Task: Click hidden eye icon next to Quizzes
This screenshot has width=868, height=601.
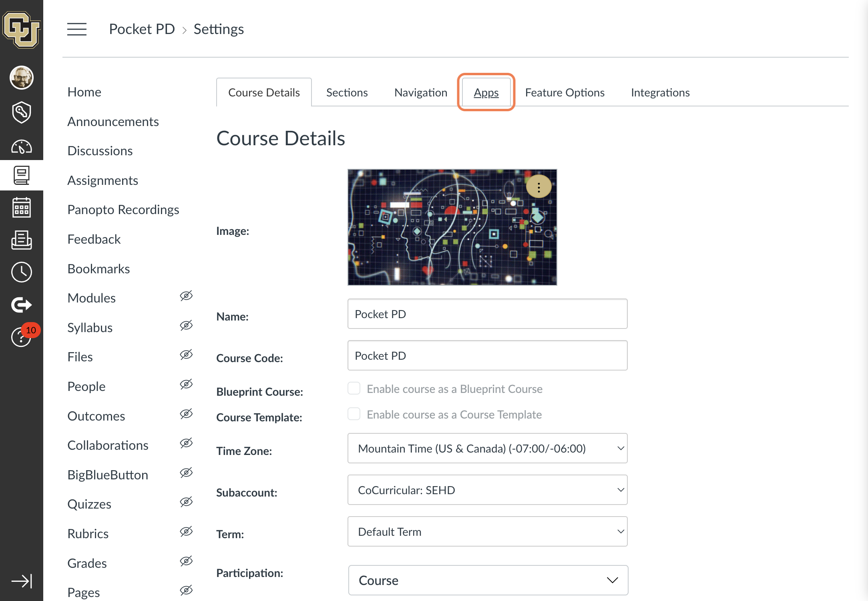Action: coord(186,502)
